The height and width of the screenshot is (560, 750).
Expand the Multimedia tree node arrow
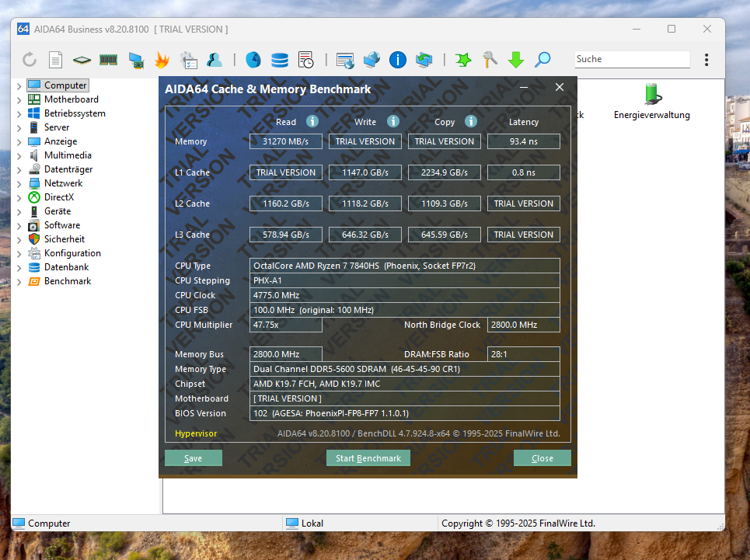19,156
